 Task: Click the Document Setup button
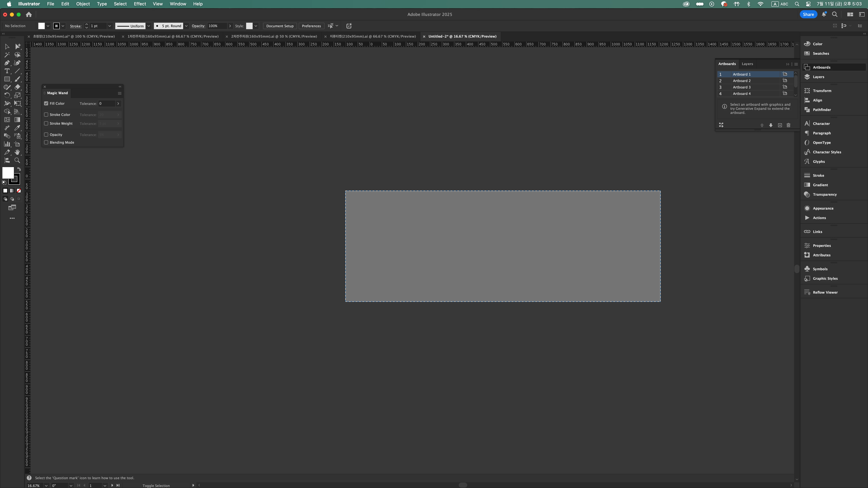[280, 26]
